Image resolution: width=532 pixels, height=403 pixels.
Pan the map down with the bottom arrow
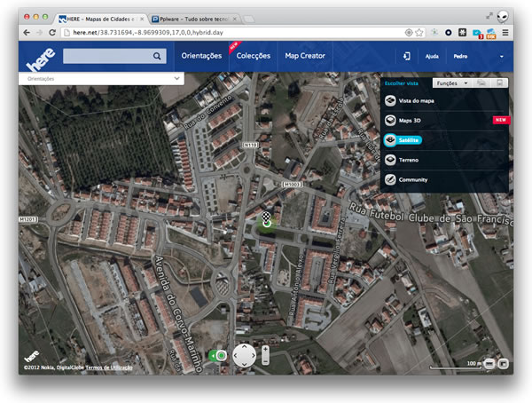[245, 364]
